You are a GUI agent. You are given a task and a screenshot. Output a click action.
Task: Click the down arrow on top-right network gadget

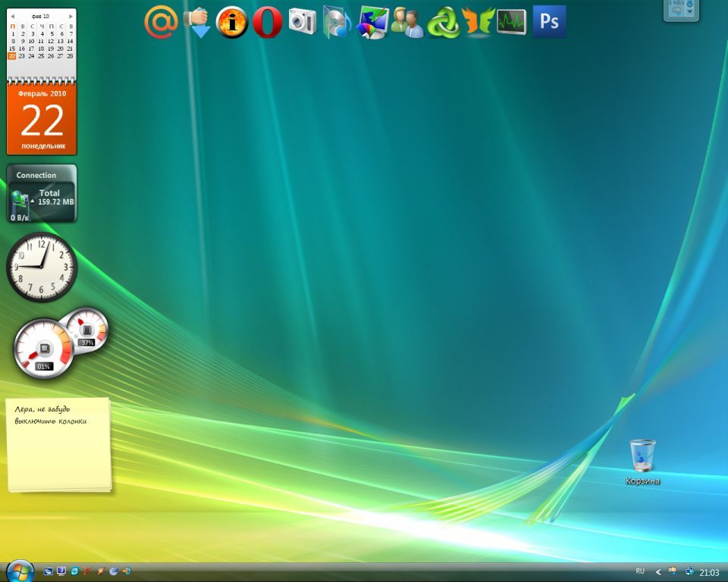[690, 11]
